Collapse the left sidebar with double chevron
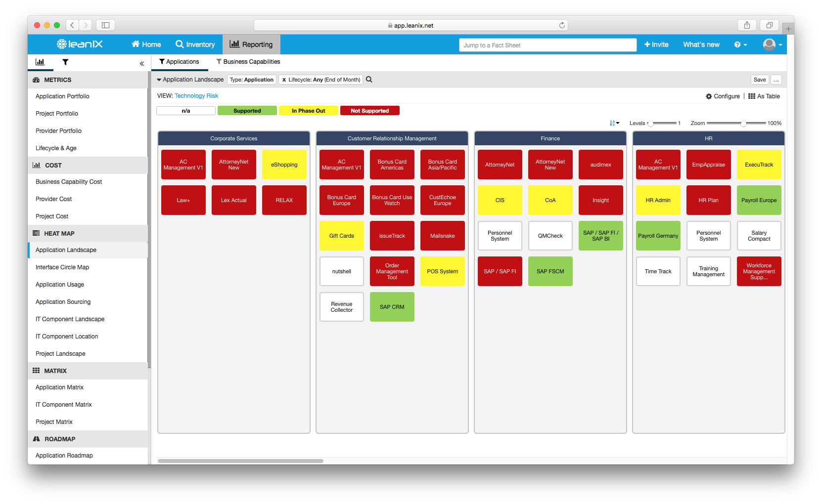 tap(141, 63)
